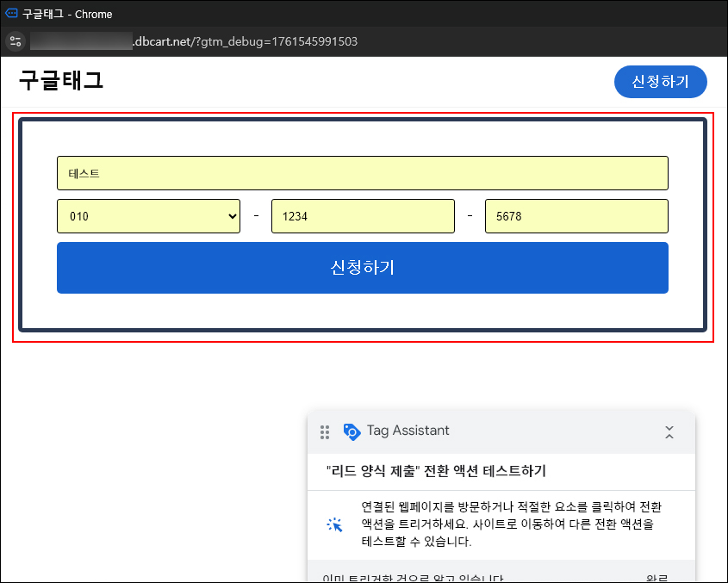Click the phone field containing 5678
Viewport: 728px width, 583px height.
click(576, 216)
